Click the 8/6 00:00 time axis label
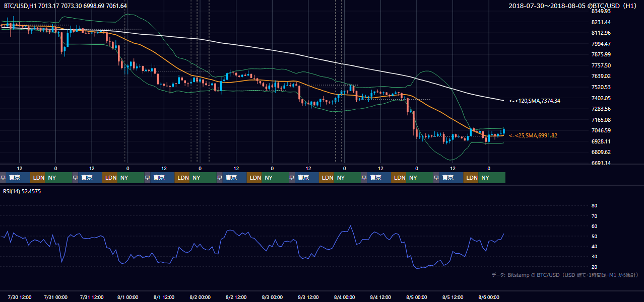The width and height of the screenshot is (644, 302). (x=489, y=297)
